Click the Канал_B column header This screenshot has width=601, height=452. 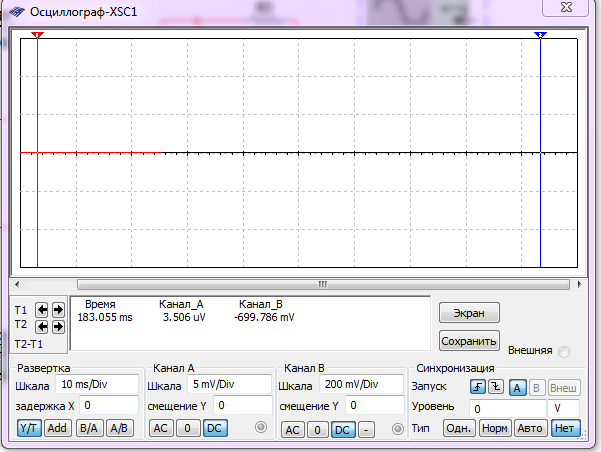click(261, 304)
